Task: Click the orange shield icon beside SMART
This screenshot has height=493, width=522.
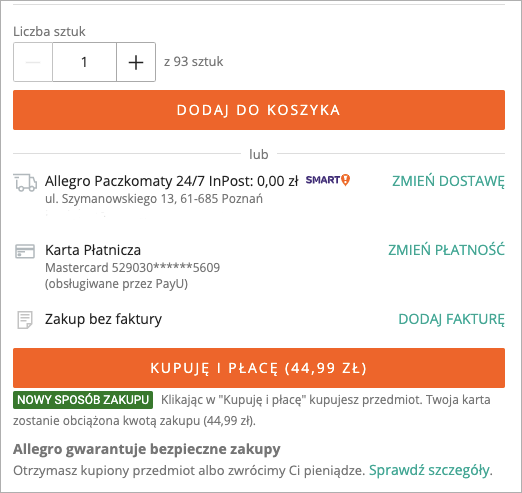Action: point(346,180)
